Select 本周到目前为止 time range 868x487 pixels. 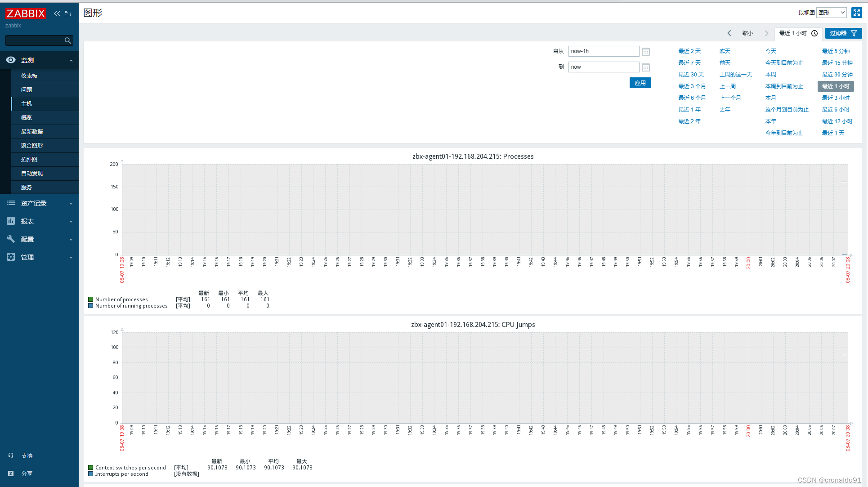pos(784,86)
